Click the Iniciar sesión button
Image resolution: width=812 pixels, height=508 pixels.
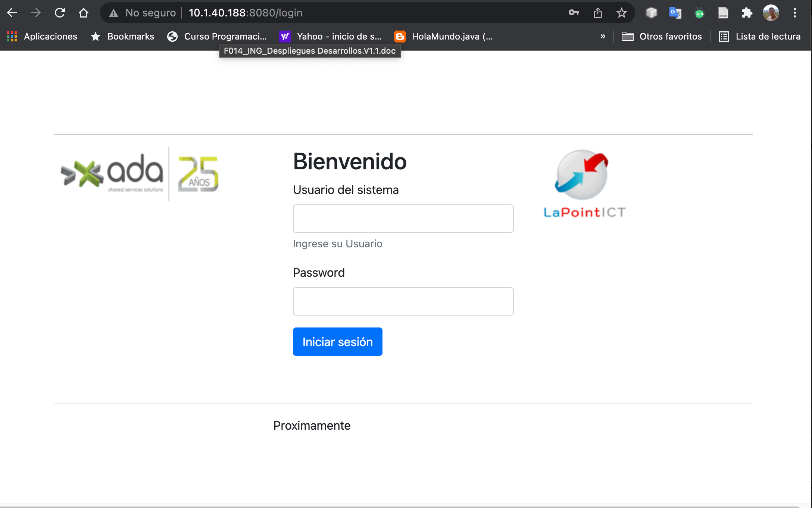337,342
